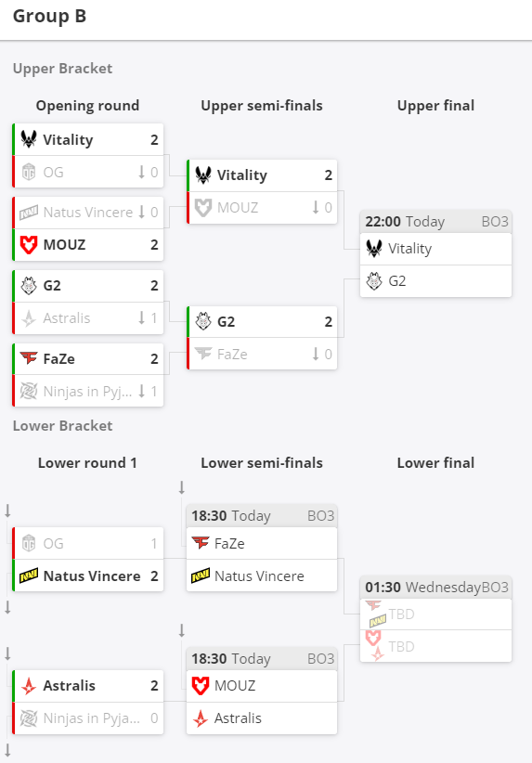Click Vitality logo in Upper final match
The image size is (532, 763).
(x=374, y=249)
